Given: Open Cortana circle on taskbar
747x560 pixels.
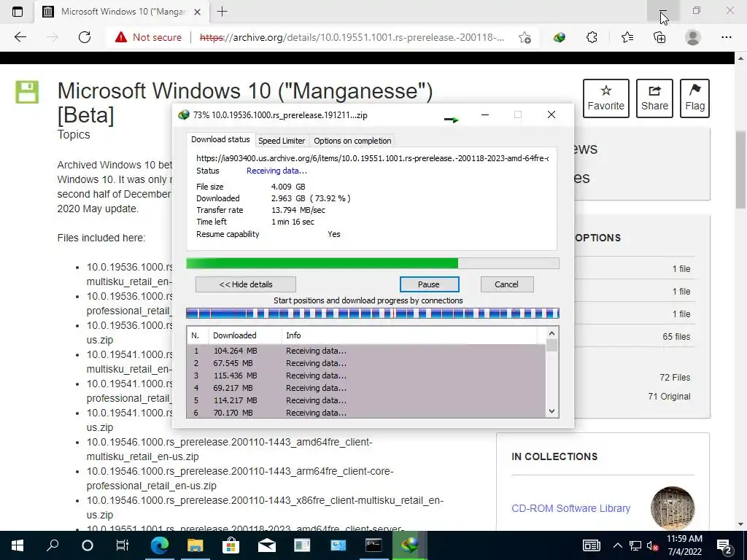Looking at the screenshot, I should point(88,545).
